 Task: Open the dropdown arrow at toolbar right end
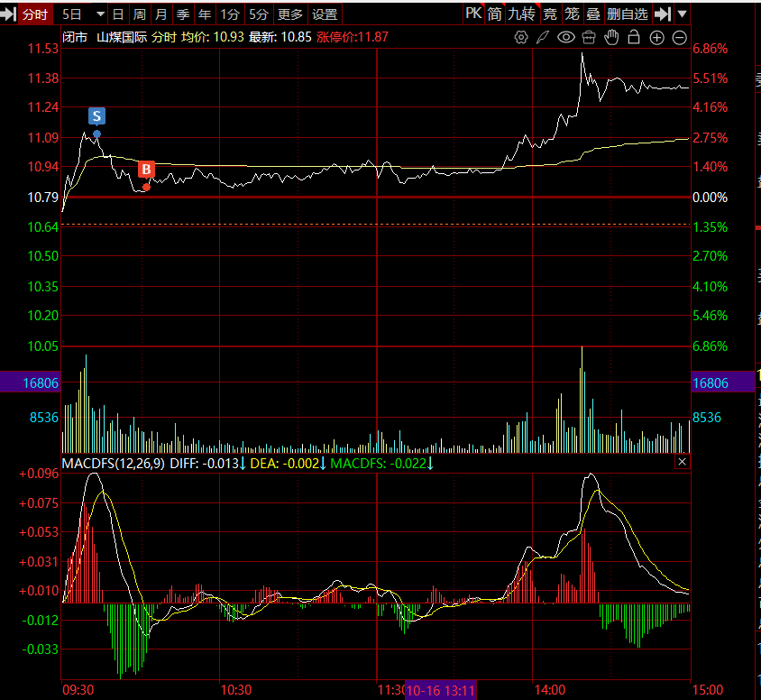(x=683, y=14)
